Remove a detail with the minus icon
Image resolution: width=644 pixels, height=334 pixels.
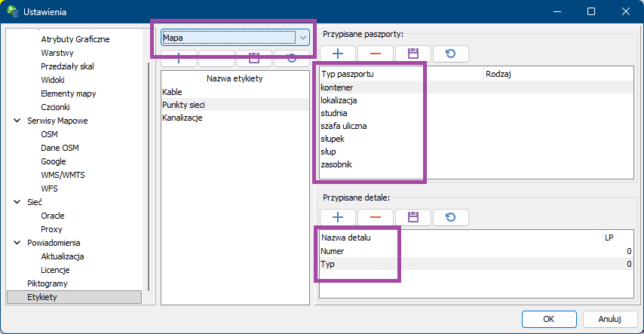376,217
